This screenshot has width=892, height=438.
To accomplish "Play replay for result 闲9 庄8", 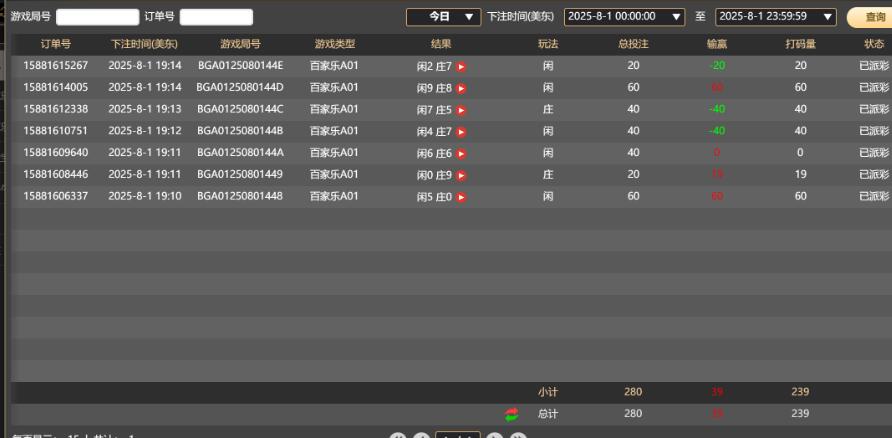I will (461, 88).
